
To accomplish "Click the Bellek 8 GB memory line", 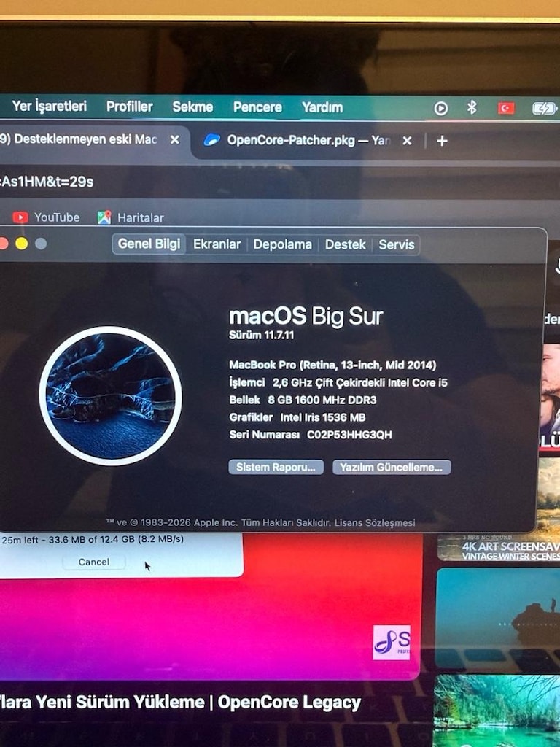I will point(303,400).
